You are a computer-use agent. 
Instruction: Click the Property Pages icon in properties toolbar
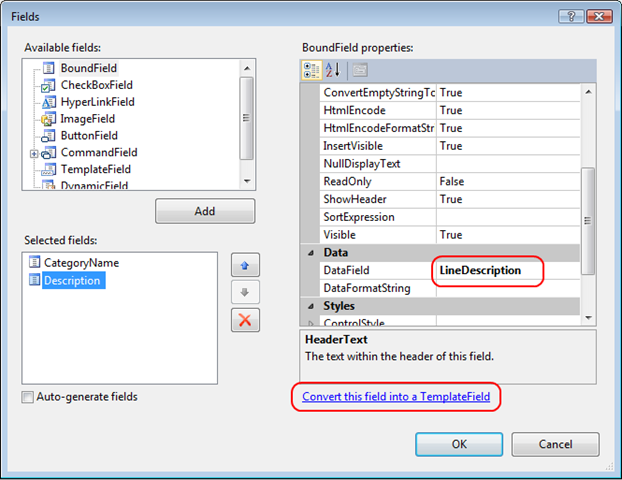tap(360, 69)
